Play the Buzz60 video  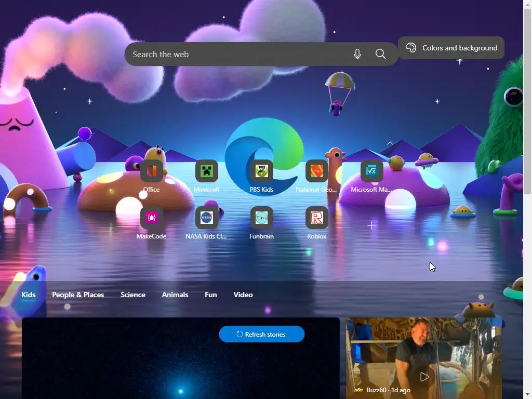tap(424, 377)
